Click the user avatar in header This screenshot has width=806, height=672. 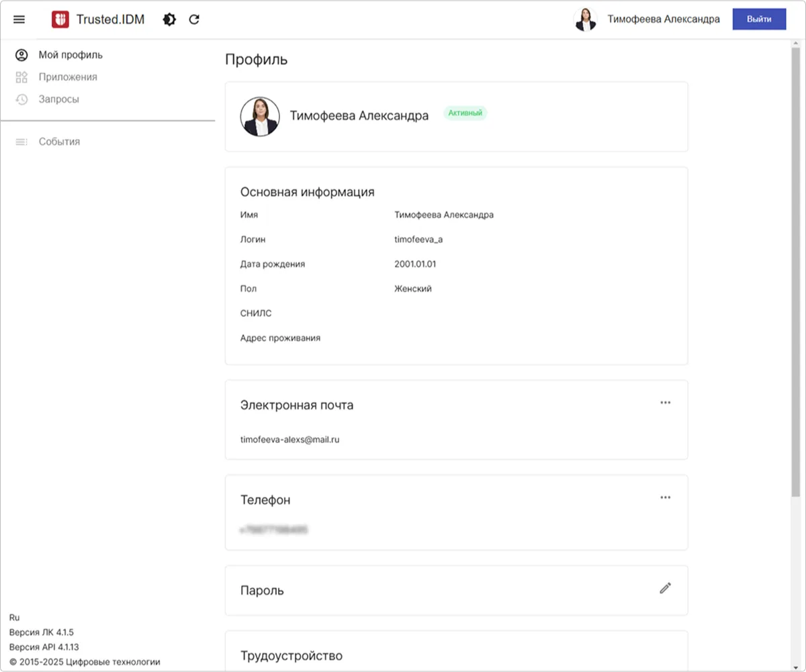point(585,19)
